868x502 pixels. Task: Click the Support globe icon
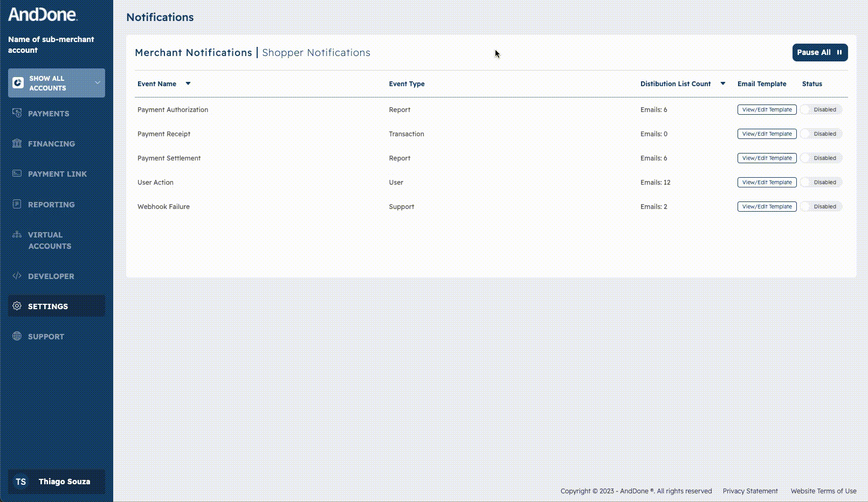click(x=17, y=336)
